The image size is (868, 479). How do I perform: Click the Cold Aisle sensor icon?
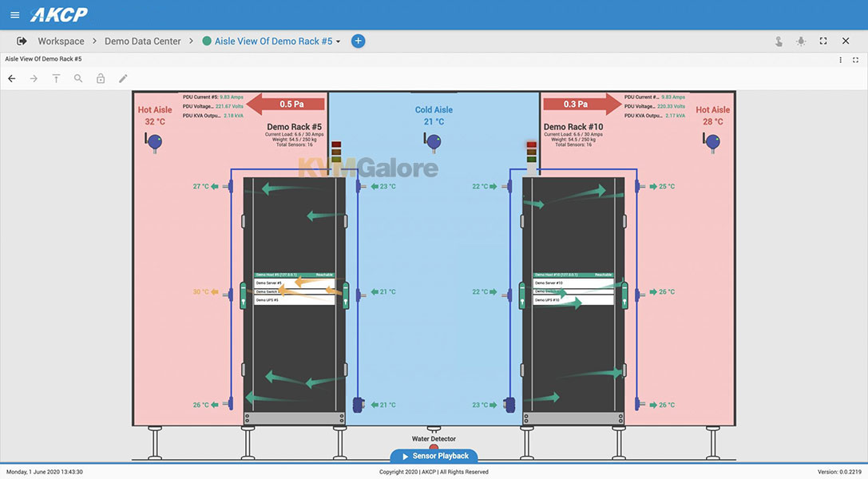click(x=434, y=142)
